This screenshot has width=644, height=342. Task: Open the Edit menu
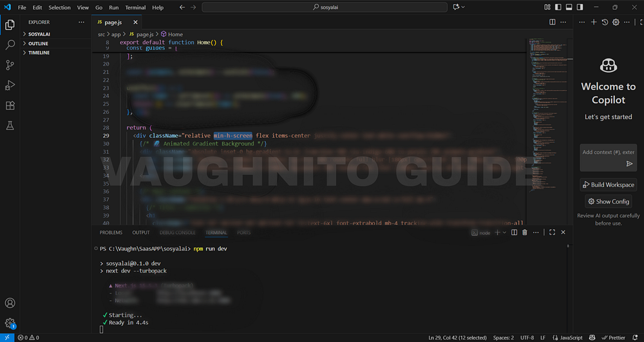[37, 7]
